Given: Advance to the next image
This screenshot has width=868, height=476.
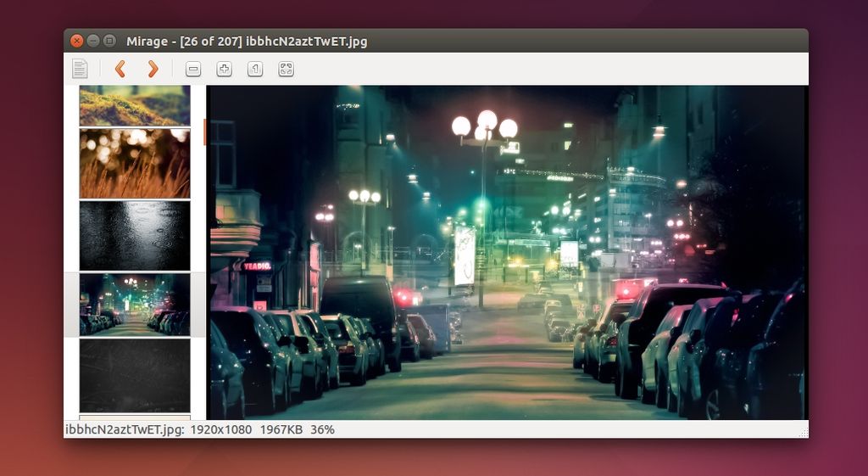Looking at the screenshot, I should 153,69.
